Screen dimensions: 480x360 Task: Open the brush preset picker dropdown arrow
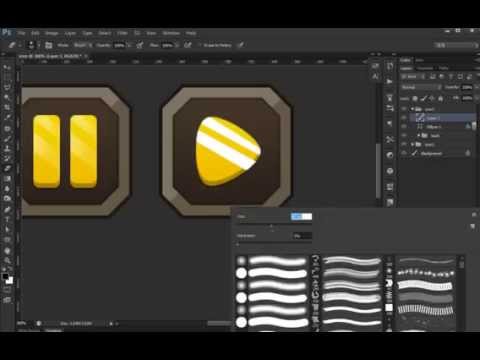point(39,45)
